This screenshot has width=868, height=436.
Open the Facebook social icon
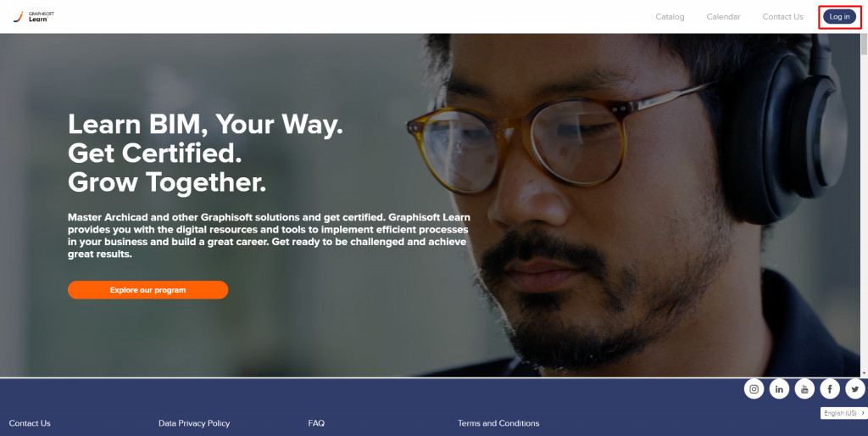tap(830, 388)
